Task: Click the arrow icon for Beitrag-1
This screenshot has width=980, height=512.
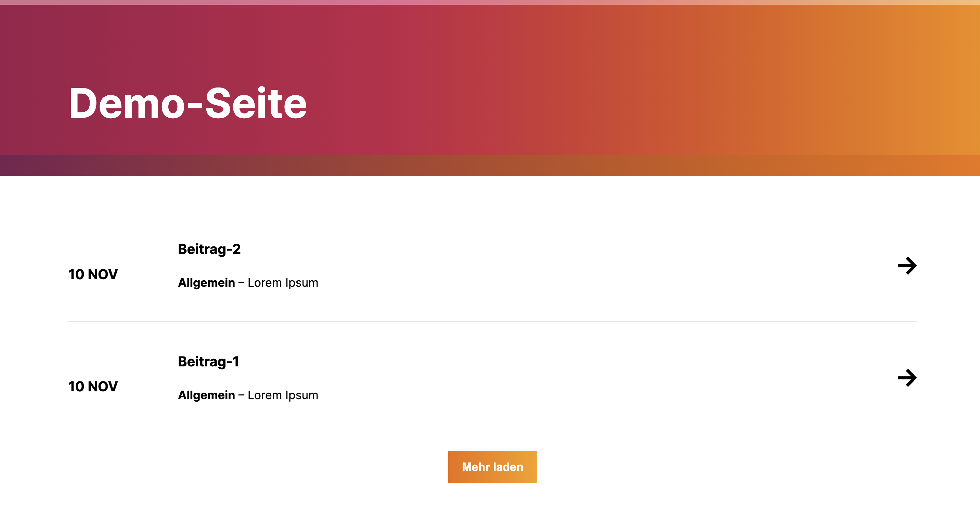Action: coord(907,378)
